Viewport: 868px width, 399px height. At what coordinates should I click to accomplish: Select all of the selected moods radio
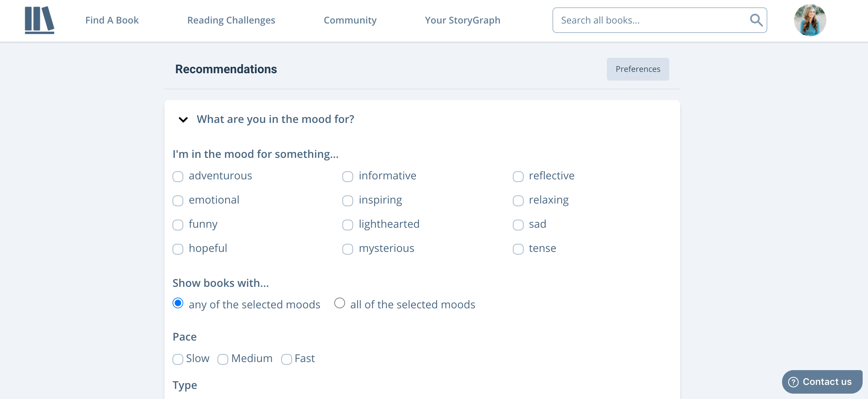click(x=339, y=303)
